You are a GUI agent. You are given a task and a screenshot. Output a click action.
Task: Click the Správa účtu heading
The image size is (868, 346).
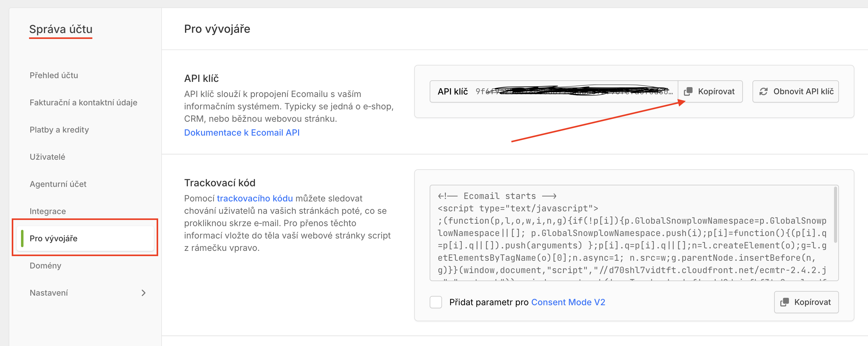click(61, 29)
